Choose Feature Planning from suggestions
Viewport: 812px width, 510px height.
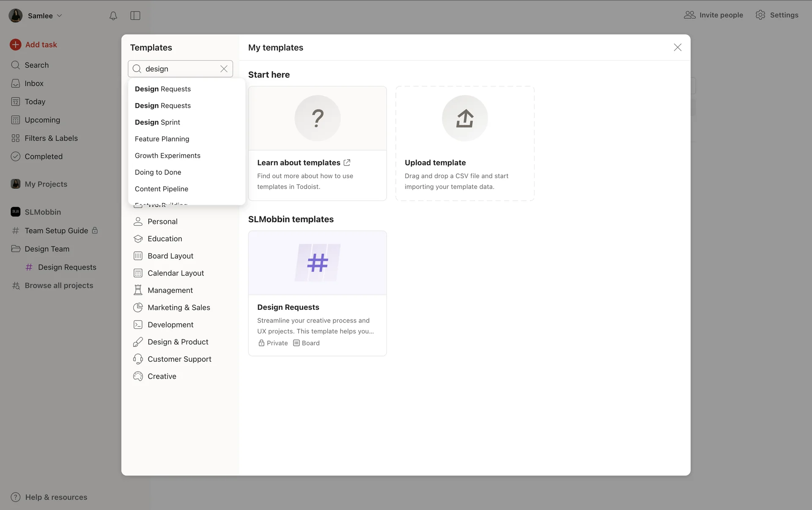[x=162, y=139]
